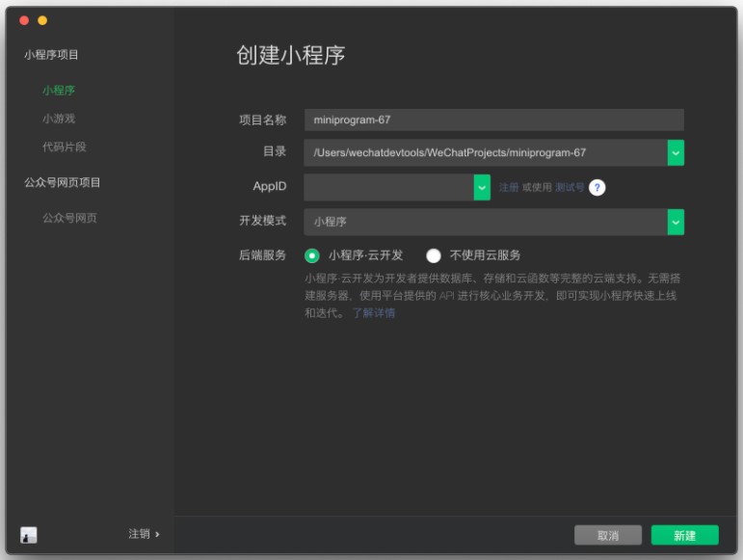The height and width of the screenshot is (560, 743).
Task: Click the 公众号网页项目 section heading
Action: point(62,182)
